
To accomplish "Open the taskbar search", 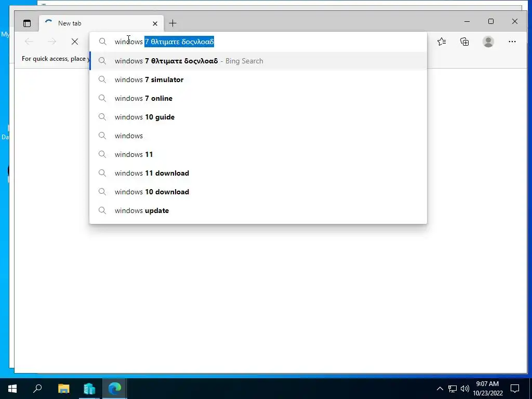I will 37,389.
